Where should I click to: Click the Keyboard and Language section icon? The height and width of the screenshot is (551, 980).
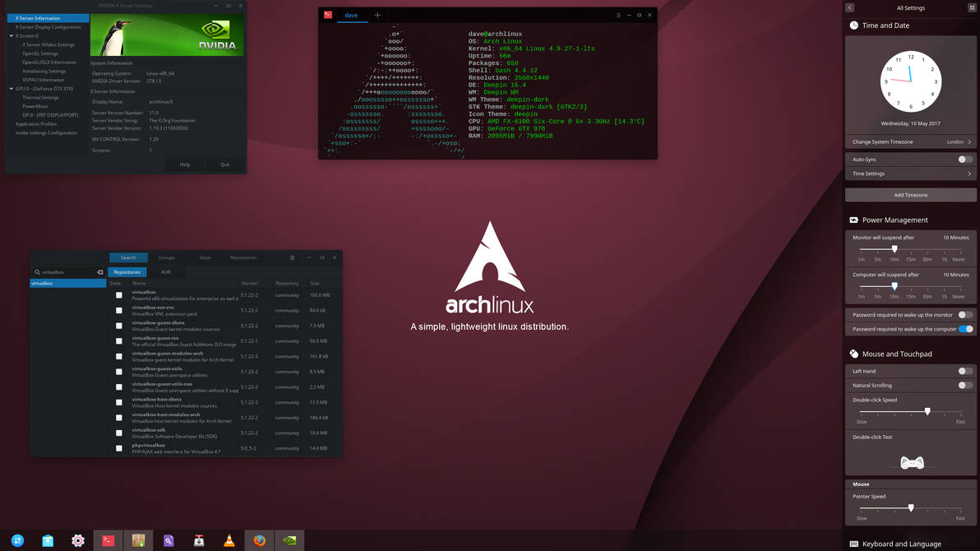853,544
